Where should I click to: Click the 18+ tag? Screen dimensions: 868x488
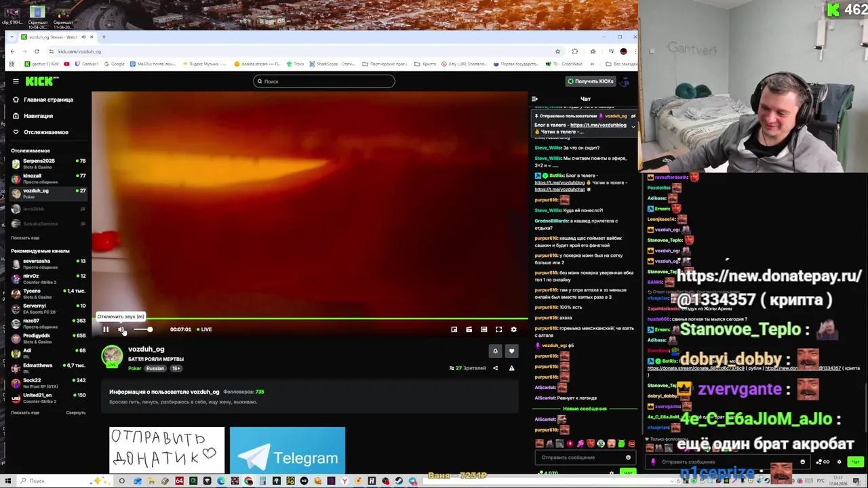[x=176, y=368]
